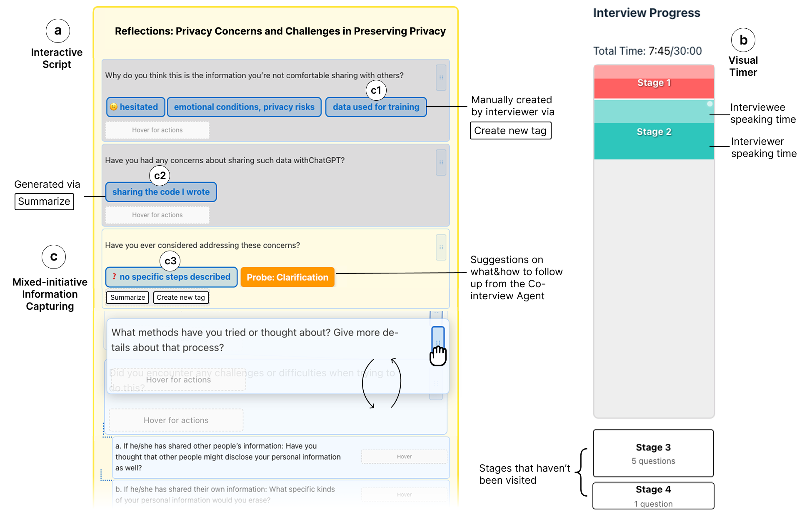The height and width of the screenshot is (522, 812).
Task: Click Hover box beside sub-question a
Action: (404, 457)
